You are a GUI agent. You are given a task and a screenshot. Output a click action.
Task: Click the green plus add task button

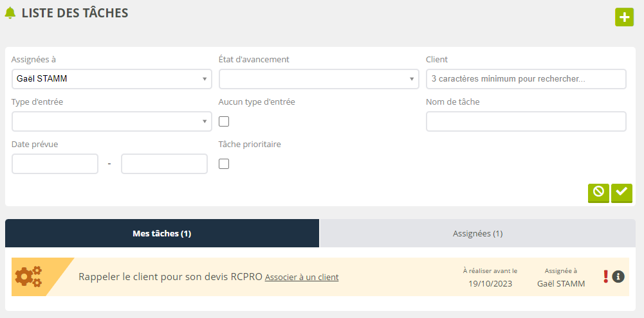[x=624, y=17]
